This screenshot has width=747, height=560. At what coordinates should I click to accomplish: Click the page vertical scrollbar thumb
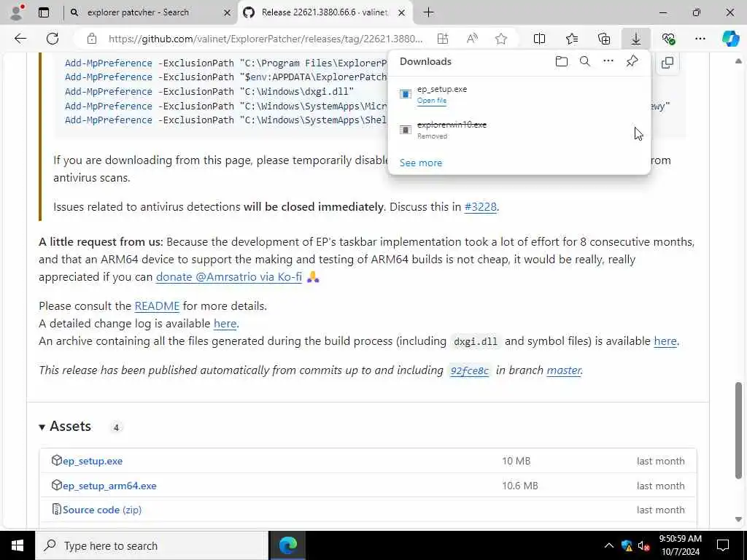(738, 430)
